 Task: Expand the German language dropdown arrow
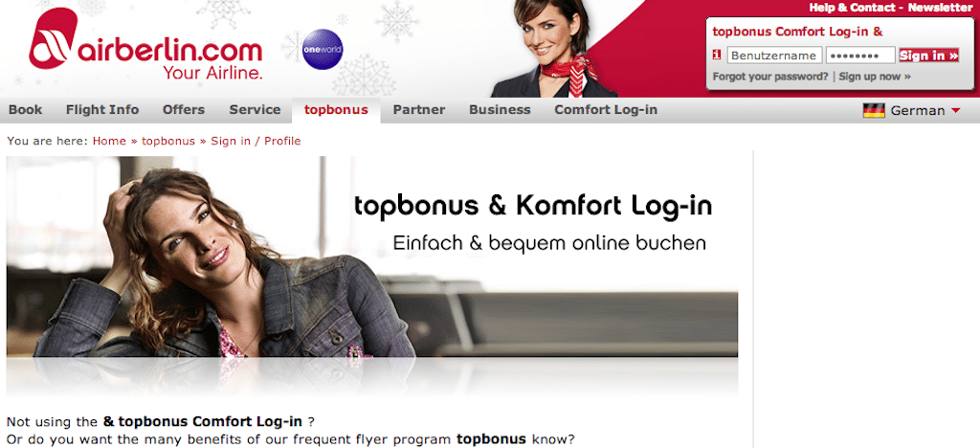(x=955, y=111)
